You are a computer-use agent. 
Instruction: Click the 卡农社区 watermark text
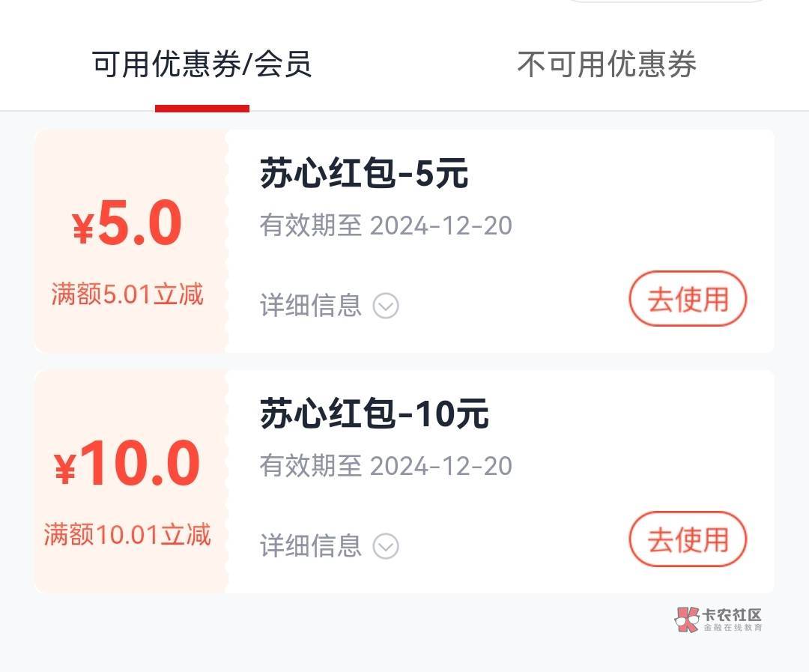732,615
